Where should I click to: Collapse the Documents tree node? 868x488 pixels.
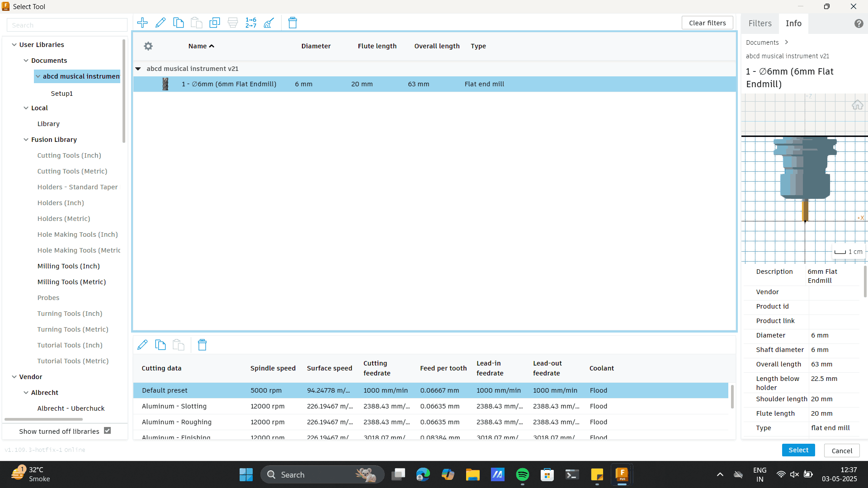(26, 61)
